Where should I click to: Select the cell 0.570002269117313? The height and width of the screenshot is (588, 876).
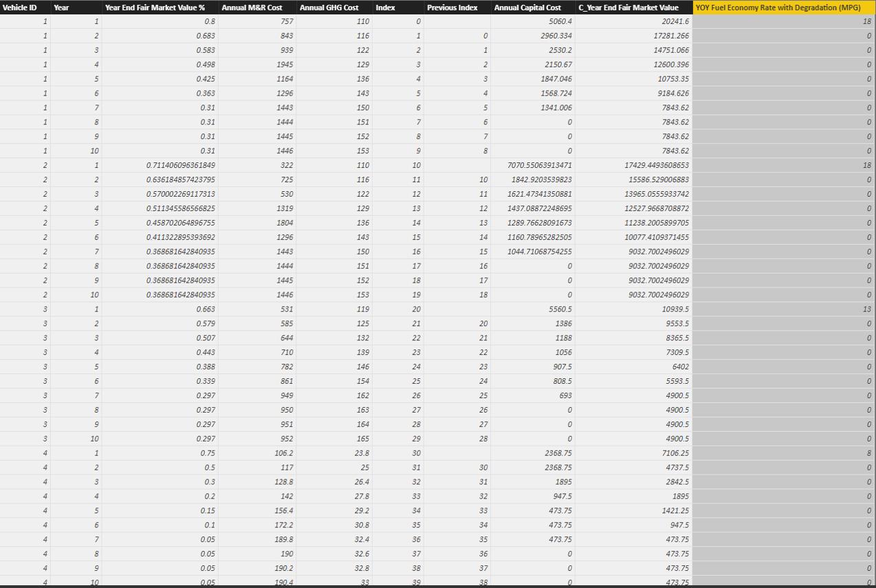160,195
